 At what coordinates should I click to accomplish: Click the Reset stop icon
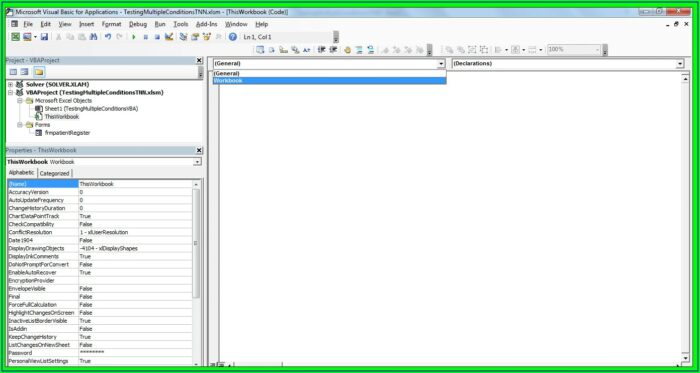click(157, 37)
